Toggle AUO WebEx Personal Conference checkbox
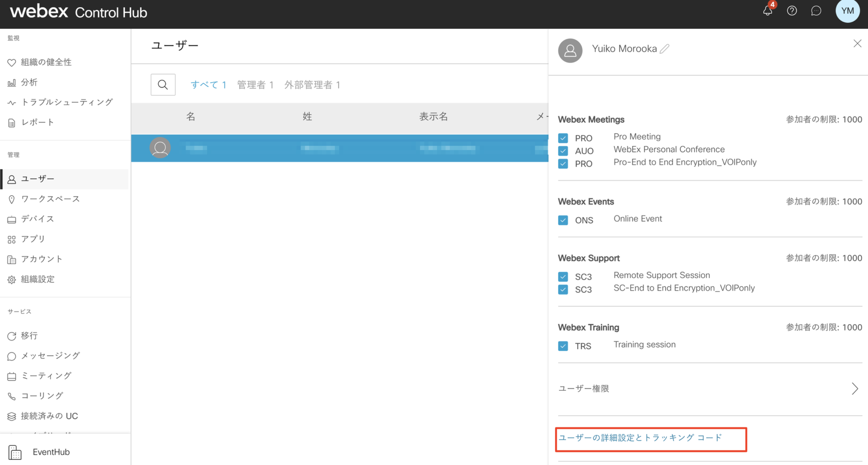 coord(563,151)
